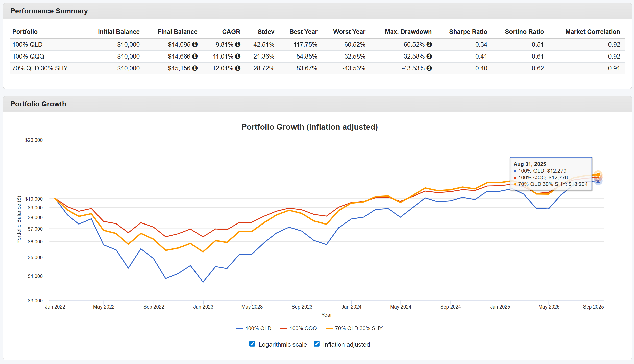Click info icon beside 12.01% CAGR

pyautogui.click(x=238, y=68)
